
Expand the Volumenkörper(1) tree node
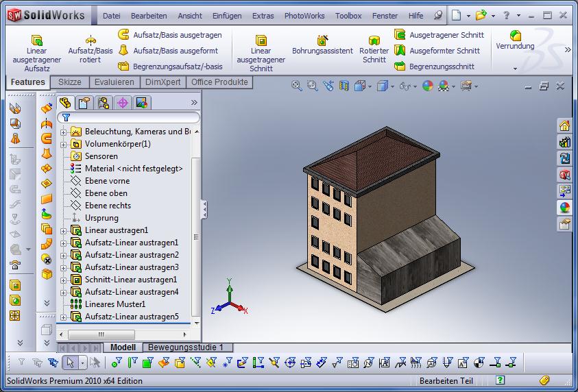64,144
